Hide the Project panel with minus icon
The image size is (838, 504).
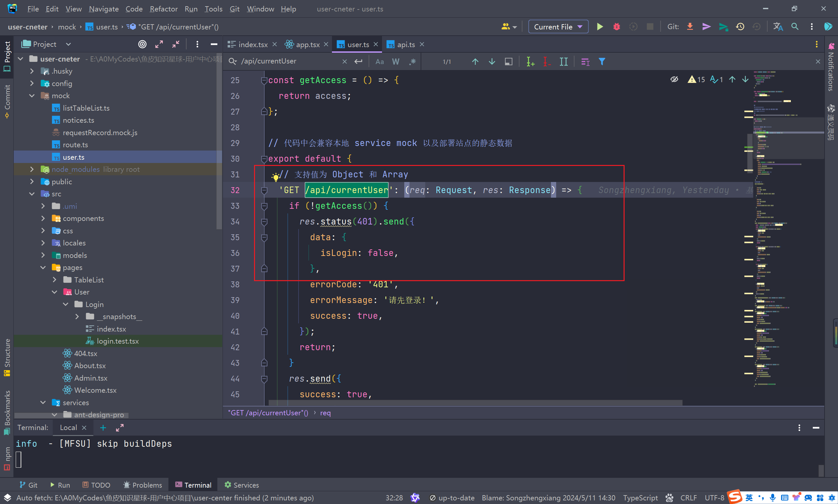[214, 44]
